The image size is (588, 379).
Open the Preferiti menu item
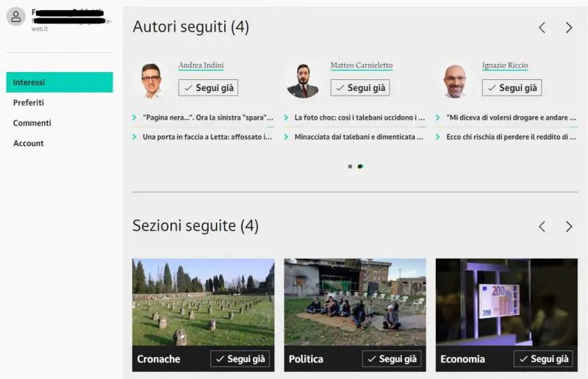pyautogui.click(x=29, y=103)
